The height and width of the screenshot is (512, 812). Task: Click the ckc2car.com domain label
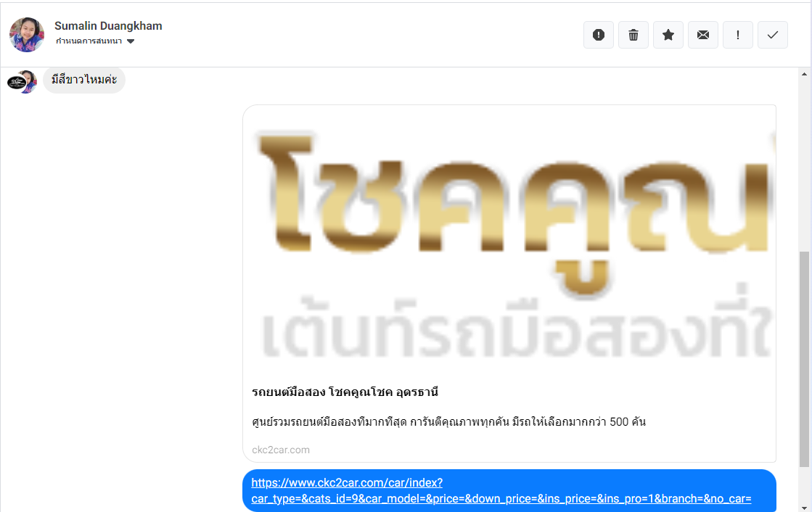[281, 450]
